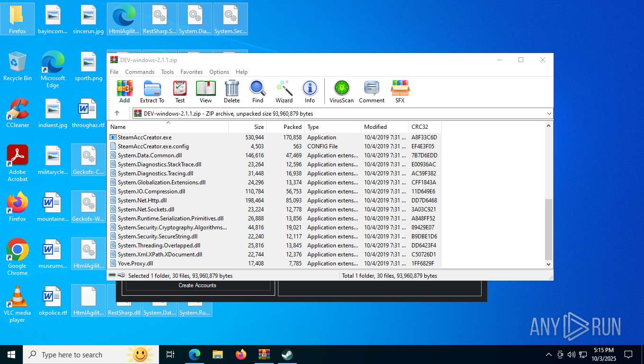
Task: Select System.Runtime.Serialization.Primitives.dll row
Action: point(275,218)
